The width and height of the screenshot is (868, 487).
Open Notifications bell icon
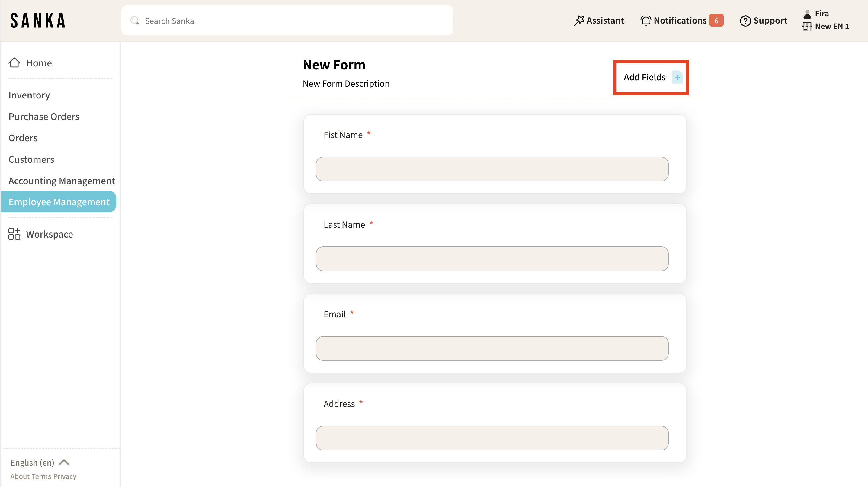click(x=645, y=21)
